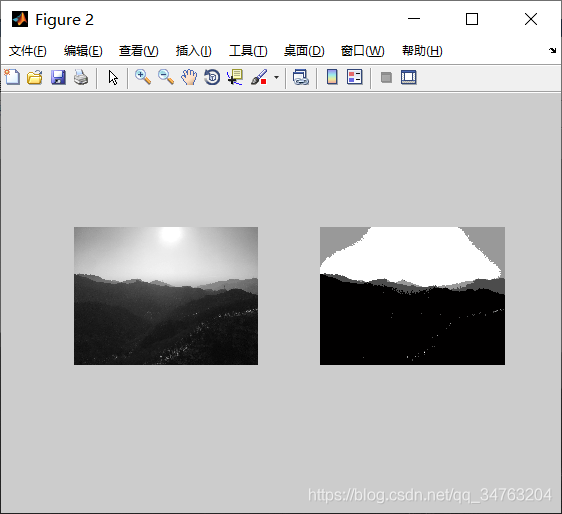Print the figure using printer icon

point(81,77)
